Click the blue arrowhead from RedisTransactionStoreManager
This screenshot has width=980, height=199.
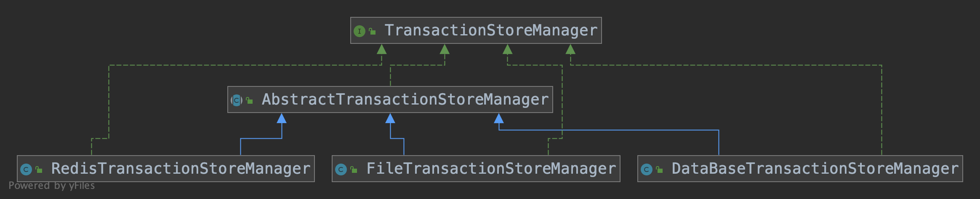pos(282,118)
